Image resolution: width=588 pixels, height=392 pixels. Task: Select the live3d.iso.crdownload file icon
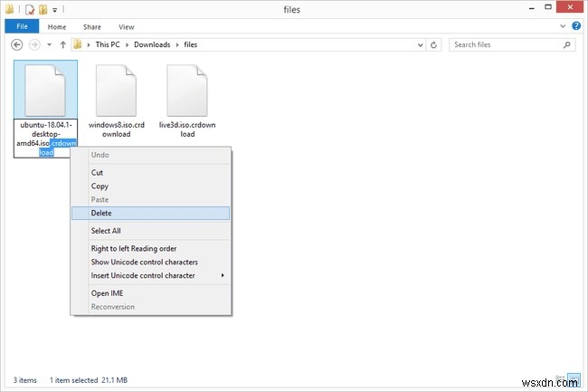pos(187,90)
